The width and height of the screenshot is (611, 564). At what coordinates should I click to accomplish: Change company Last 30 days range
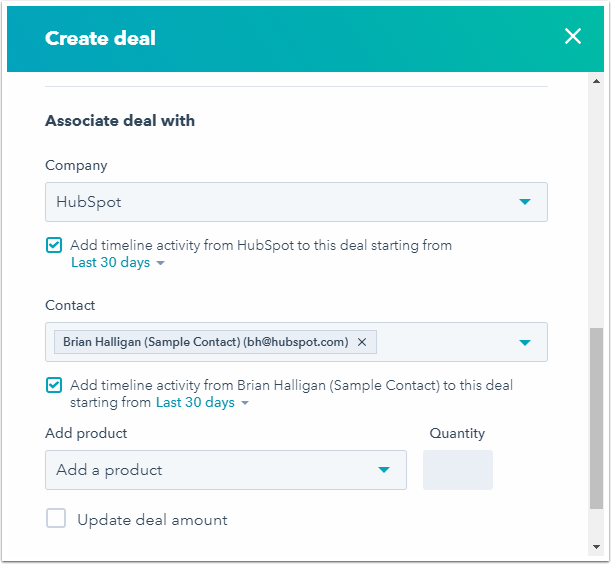pyautogui.click(x=117, y=263)
